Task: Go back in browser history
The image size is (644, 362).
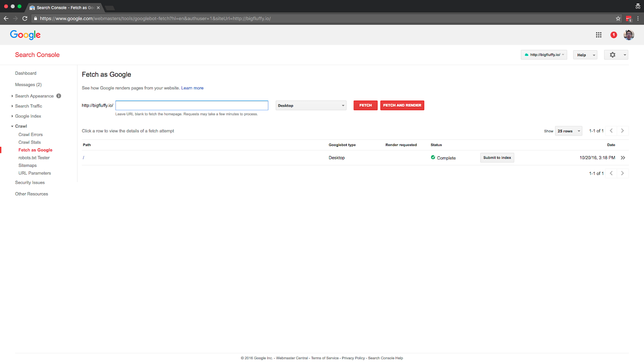Action: pyautogui.click(x=6, y=19)
